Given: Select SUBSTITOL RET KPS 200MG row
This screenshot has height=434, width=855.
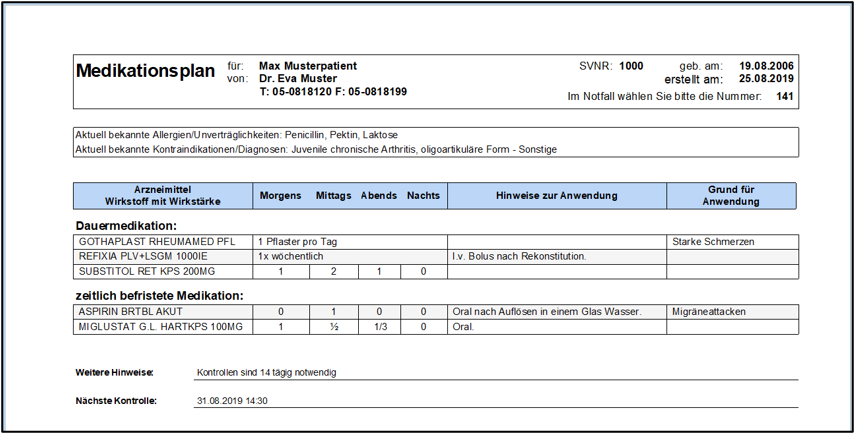Looking at the screenshot, I should click(436, 272).
